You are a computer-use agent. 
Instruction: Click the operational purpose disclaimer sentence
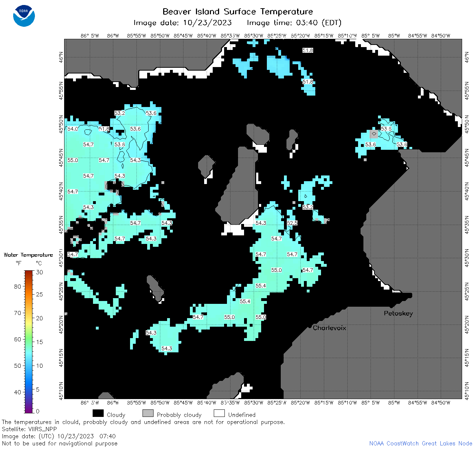143,422
